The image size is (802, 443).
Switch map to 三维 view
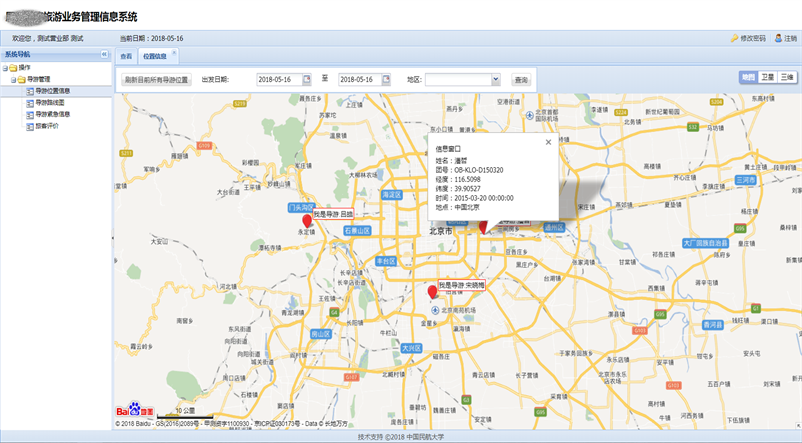pyautogui.click(x=788, y=77)
